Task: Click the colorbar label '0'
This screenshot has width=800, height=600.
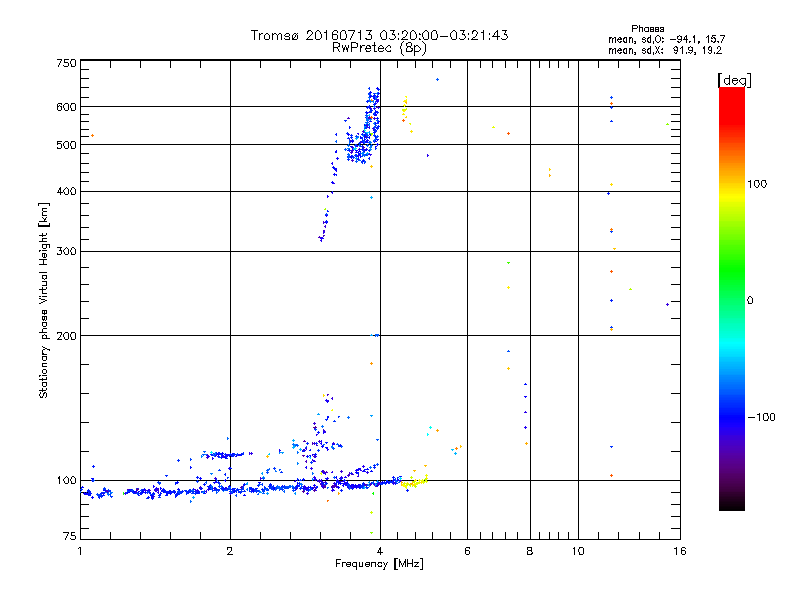Action: coord(750,301)
